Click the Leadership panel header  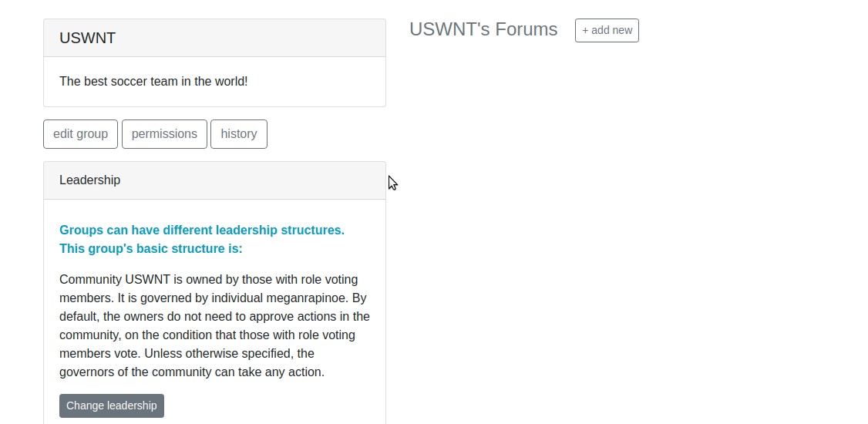point(90,180)
